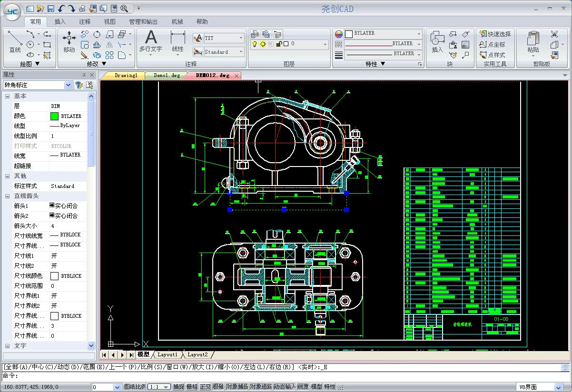572x392 pixels.
Task: Click the Undo arrow in quick access toolbar
Action: [61, 9]
